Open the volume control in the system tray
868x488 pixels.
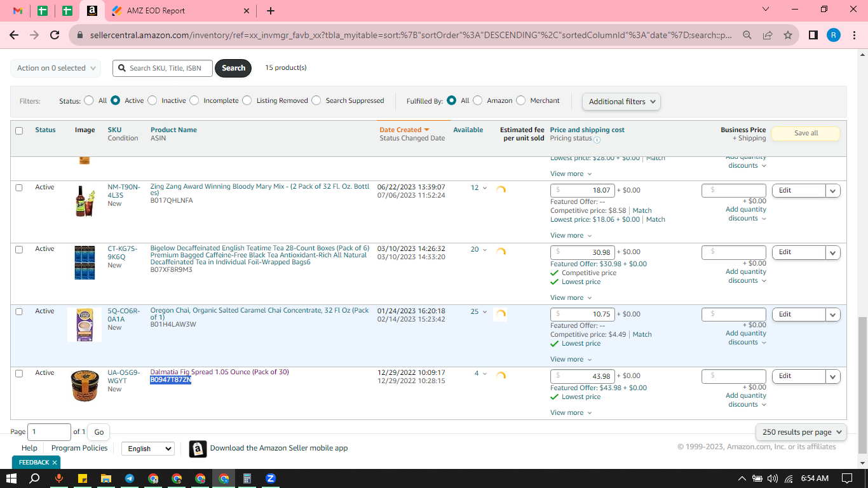click(773, 478)
